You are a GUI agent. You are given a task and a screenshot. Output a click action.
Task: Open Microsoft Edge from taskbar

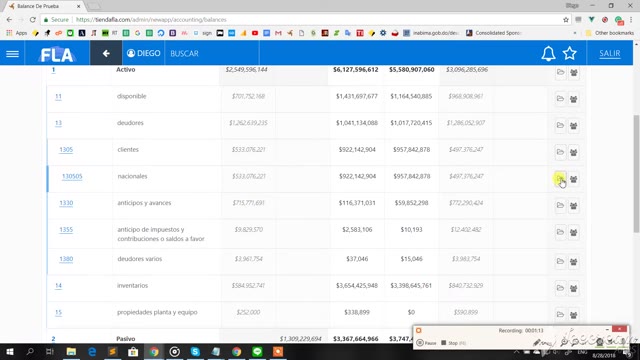92,351
